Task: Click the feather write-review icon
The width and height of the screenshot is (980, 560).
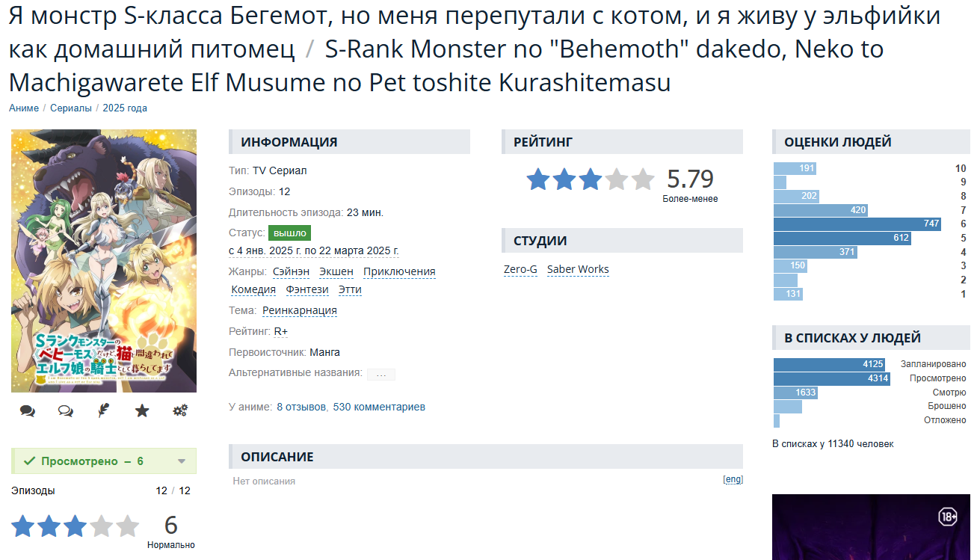Action: 104,410
